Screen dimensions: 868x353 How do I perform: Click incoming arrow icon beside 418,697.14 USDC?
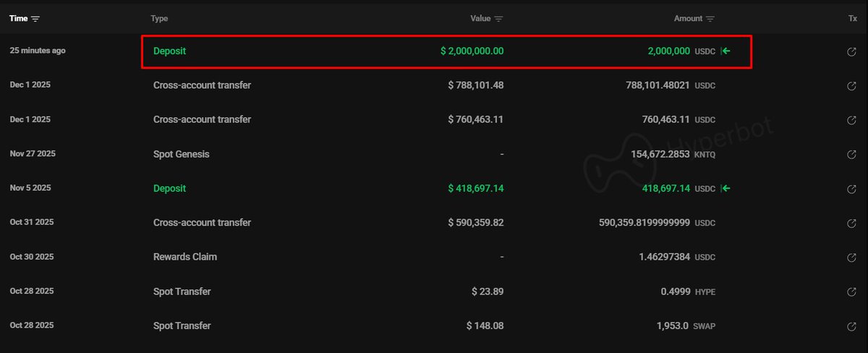point(726,189)
